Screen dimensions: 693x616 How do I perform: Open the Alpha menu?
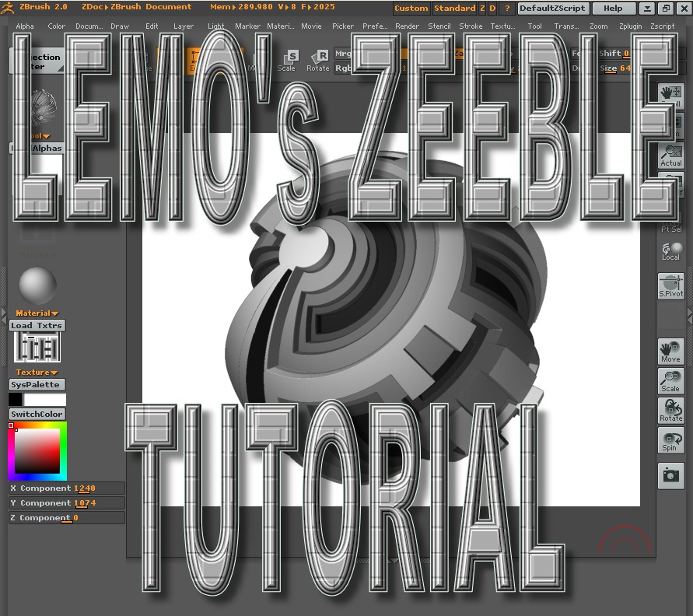click(x=25, y=26)
